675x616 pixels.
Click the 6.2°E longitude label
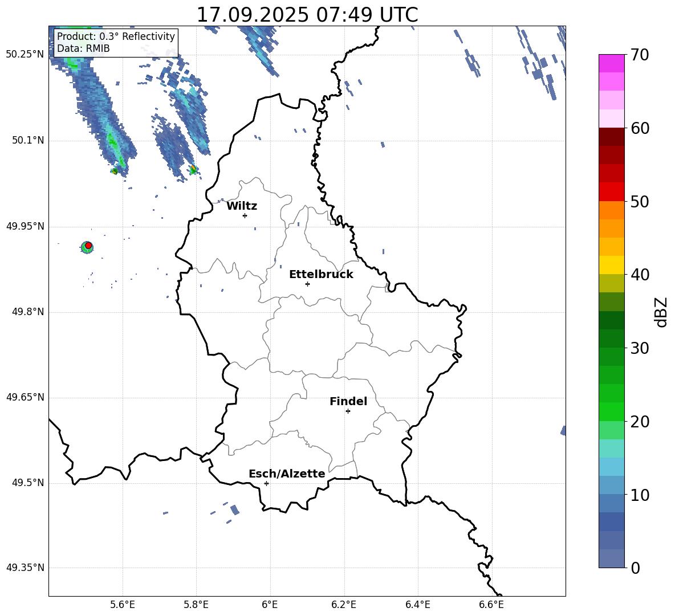[x=344, y=605]
